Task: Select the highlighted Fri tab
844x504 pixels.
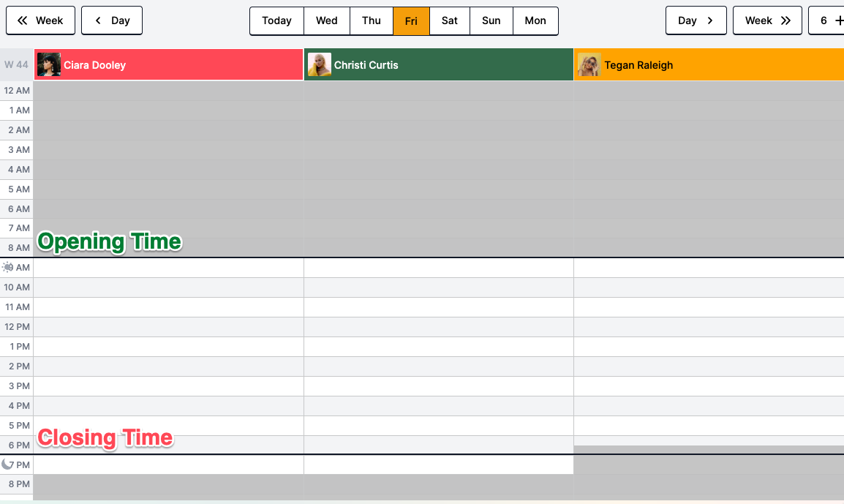Action: tap(411, 20)
